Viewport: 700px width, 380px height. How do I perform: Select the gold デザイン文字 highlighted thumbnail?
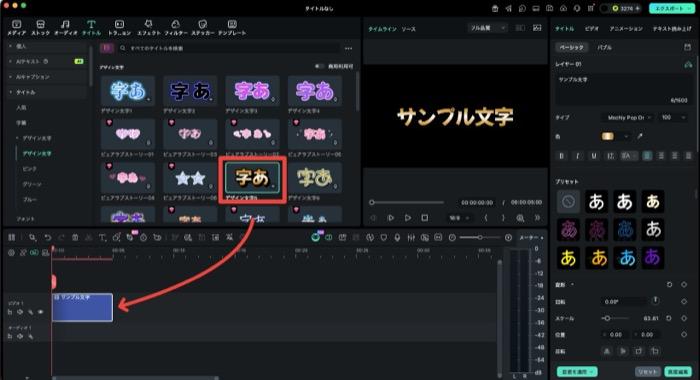(253, 177)
